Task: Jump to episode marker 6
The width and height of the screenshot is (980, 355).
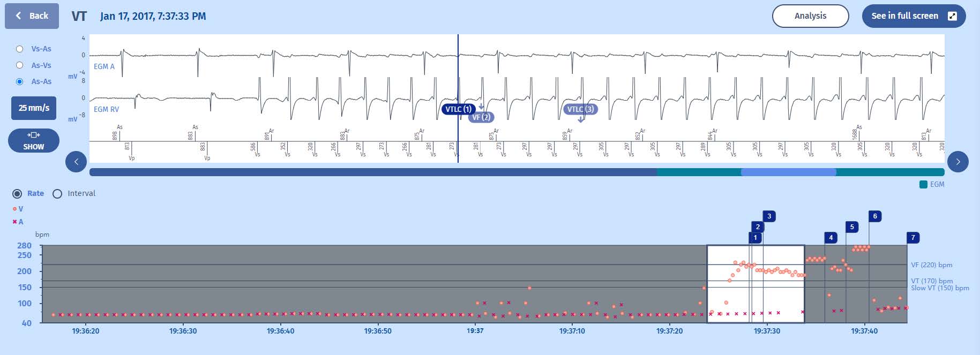Action: [x=875, y=216]
